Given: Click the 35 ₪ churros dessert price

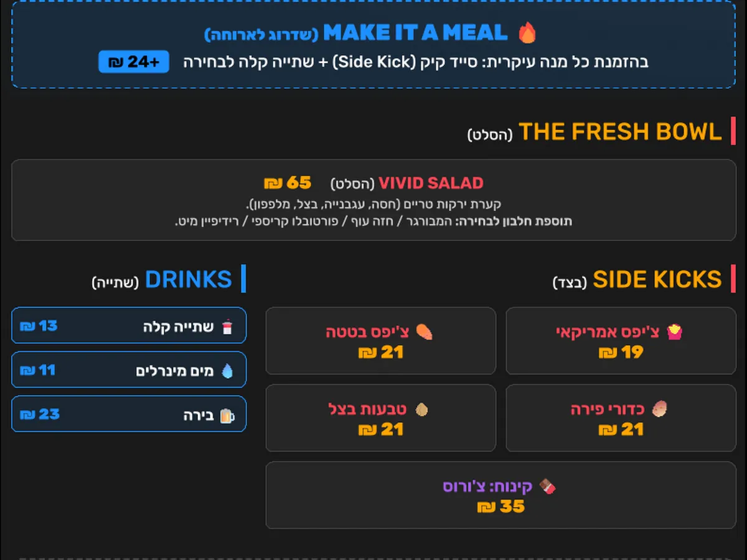Looking at the screenshot, I should pyautogui.click(x=501, y=506).
